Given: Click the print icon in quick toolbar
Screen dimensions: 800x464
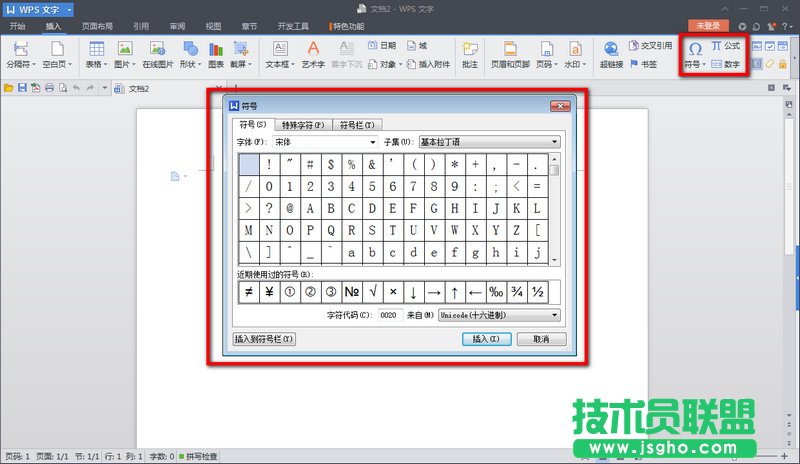Looking at the screenshot, I should coord(49,88).
